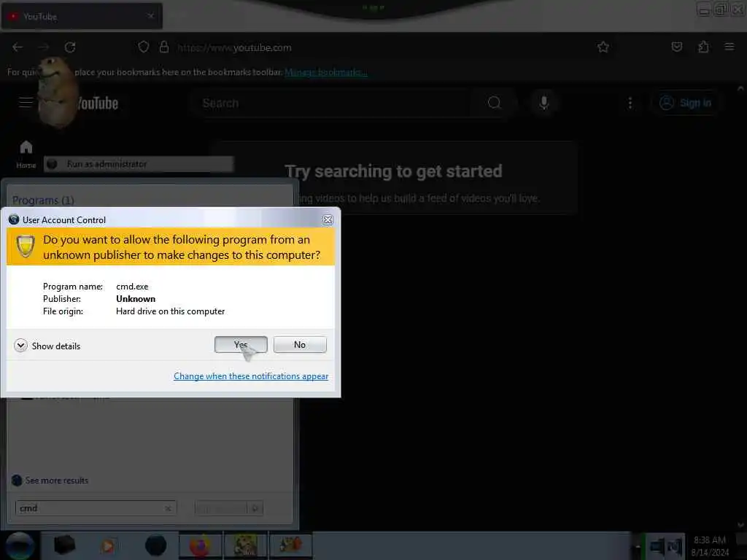Open the Windows Start orb
Viewport: 747px width, 560px height.
(20, 545)
